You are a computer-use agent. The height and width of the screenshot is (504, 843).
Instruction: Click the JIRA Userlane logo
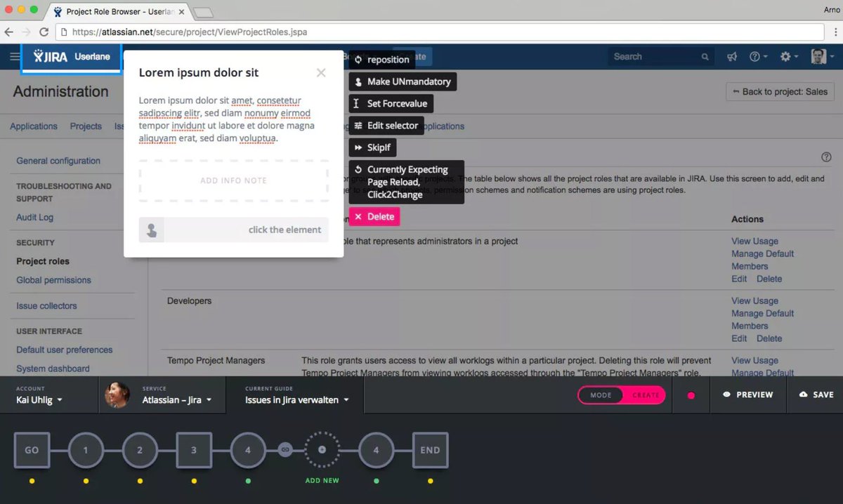coord(71,58)
